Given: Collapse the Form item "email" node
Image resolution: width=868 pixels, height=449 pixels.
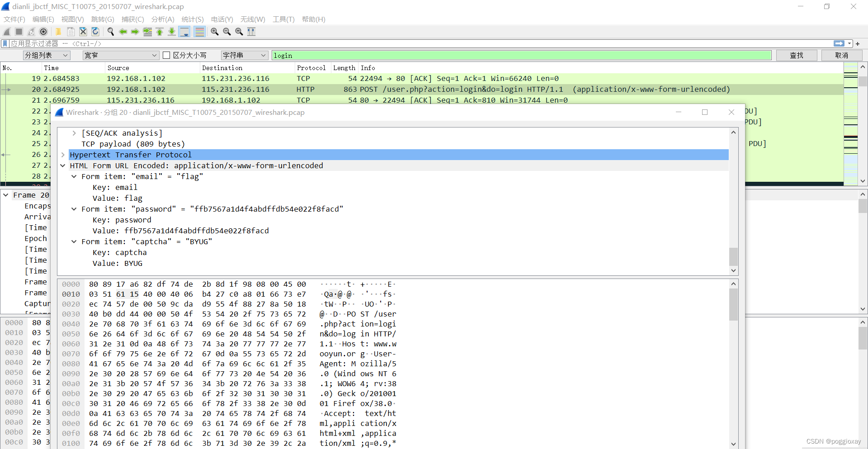Looking at the screenshot, I should point(74,176).
